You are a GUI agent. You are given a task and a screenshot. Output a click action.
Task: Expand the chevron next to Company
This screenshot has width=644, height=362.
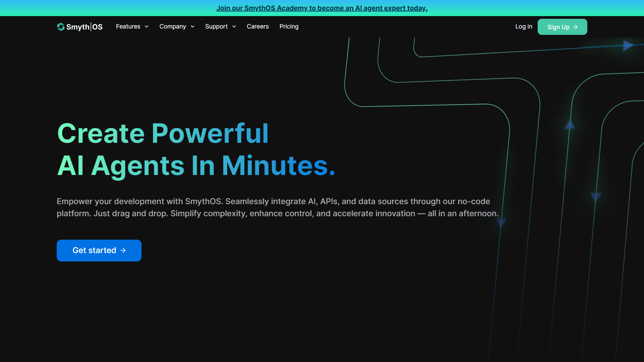(x=193, y=26)
